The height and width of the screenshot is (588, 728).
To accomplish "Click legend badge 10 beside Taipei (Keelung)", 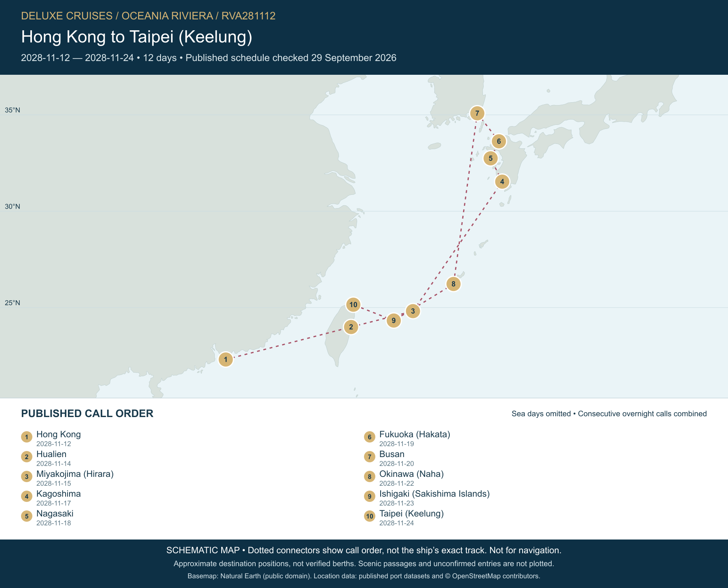I will (370, 516).
